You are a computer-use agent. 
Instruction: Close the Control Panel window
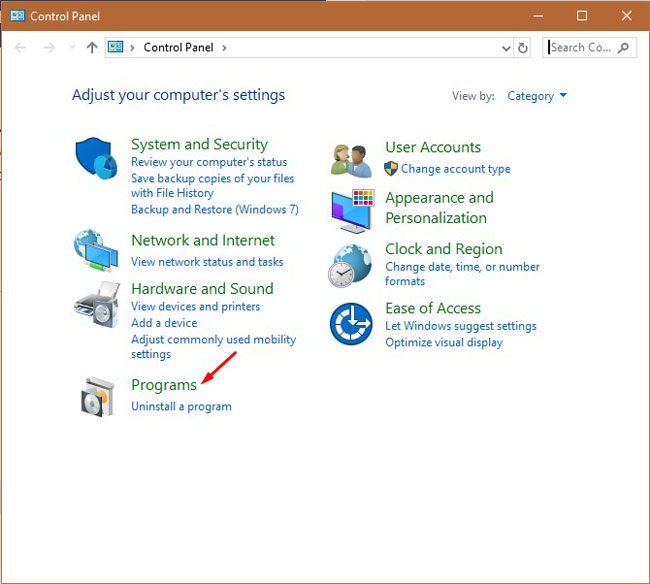[626, 16]
